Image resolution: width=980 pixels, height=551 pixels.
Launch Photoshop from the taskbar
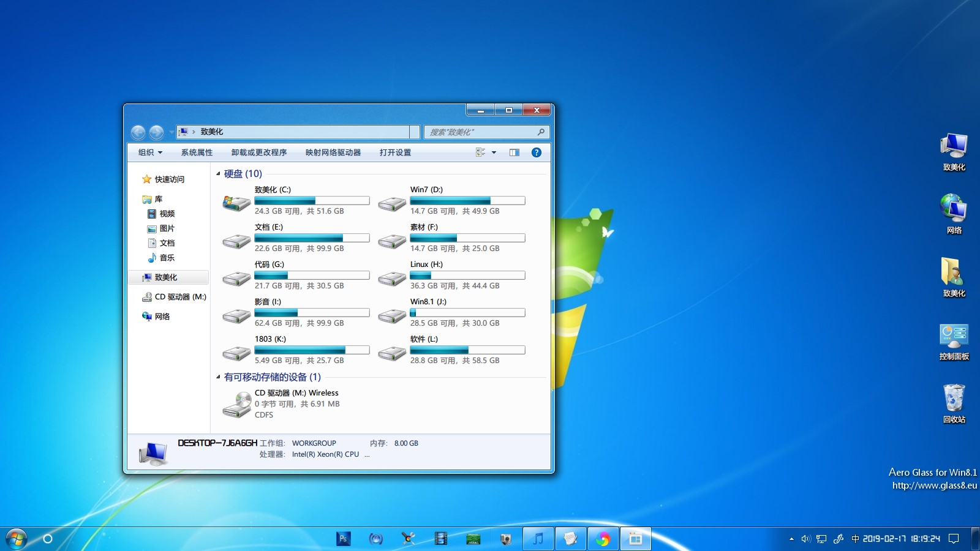(x=343, y=539)
